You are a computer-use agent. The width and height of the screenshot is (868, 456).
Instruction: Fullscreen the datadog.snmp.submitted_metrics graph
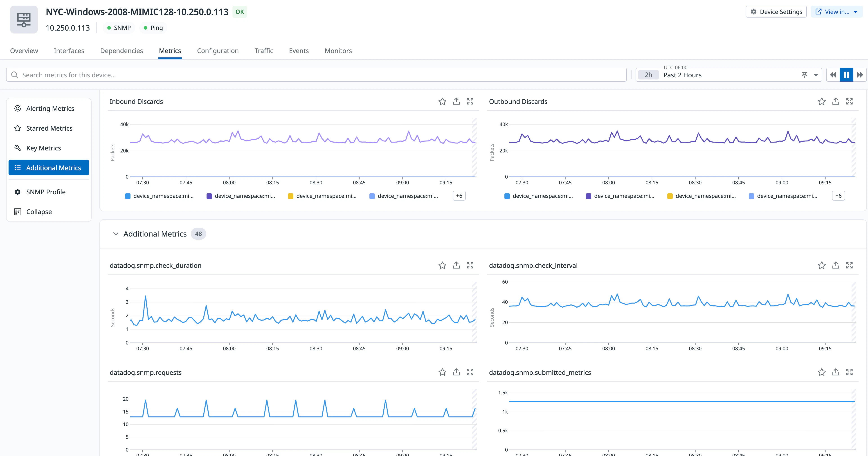coord(849,372)
